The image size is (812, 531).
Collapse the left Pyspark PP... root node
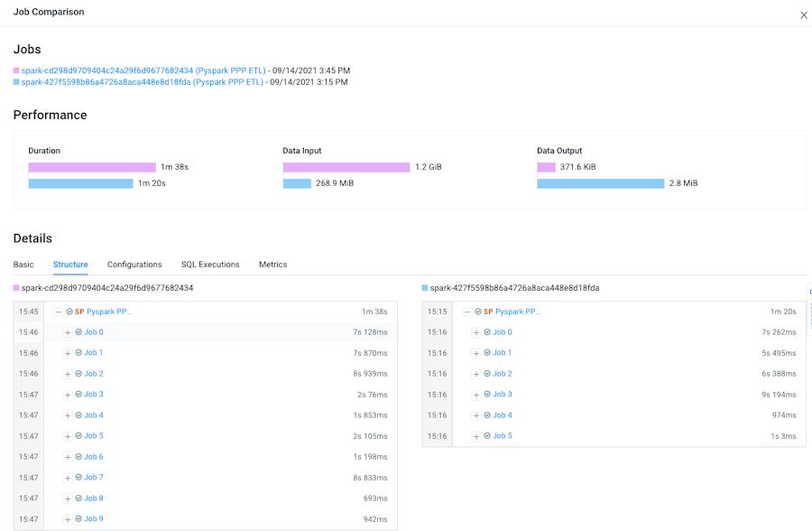[x=59, y=312]
